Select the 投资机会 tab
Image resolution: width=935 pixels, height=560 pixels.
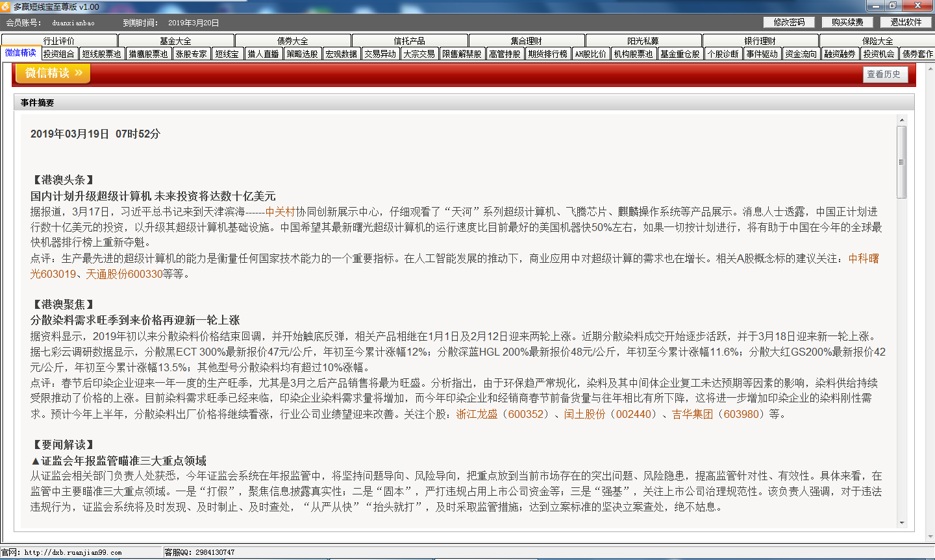click(879, 54)
